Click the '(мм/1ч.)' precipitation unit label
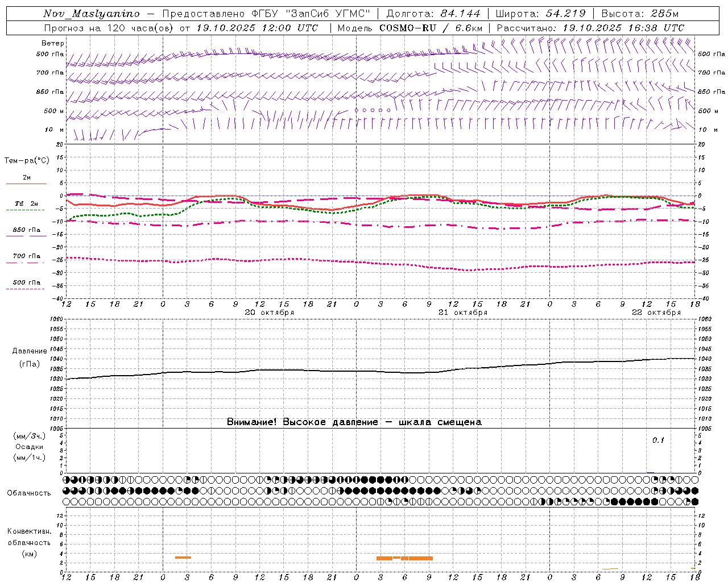 pyautogui.click(x=29, y=458)
